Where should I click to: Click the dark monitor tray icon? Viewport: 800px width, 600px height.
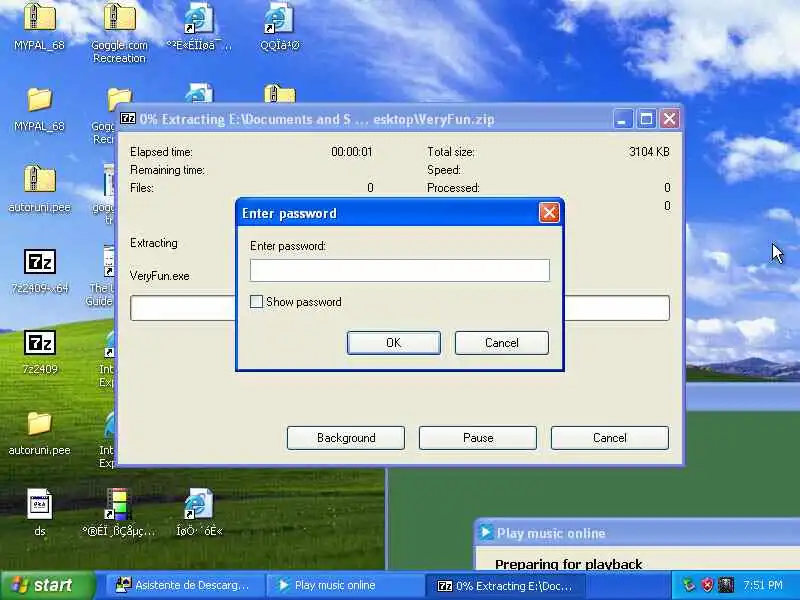point(726,585)
